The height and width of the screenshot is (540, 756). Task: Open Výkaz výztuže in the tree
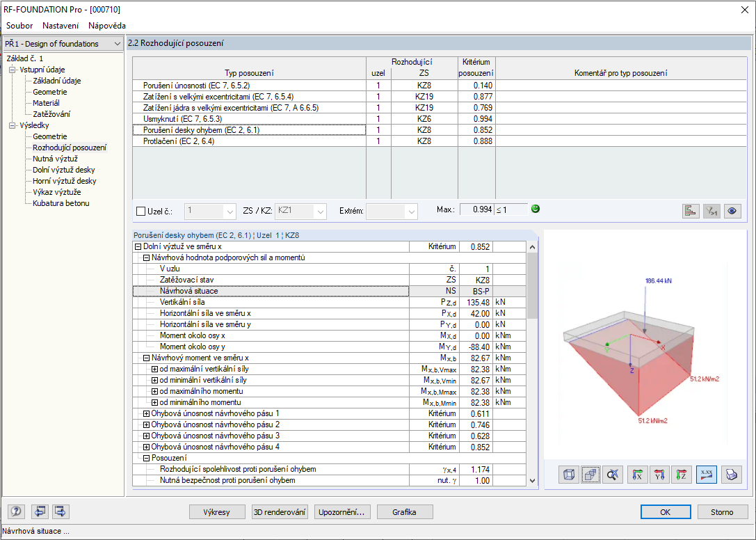point(57,192)
